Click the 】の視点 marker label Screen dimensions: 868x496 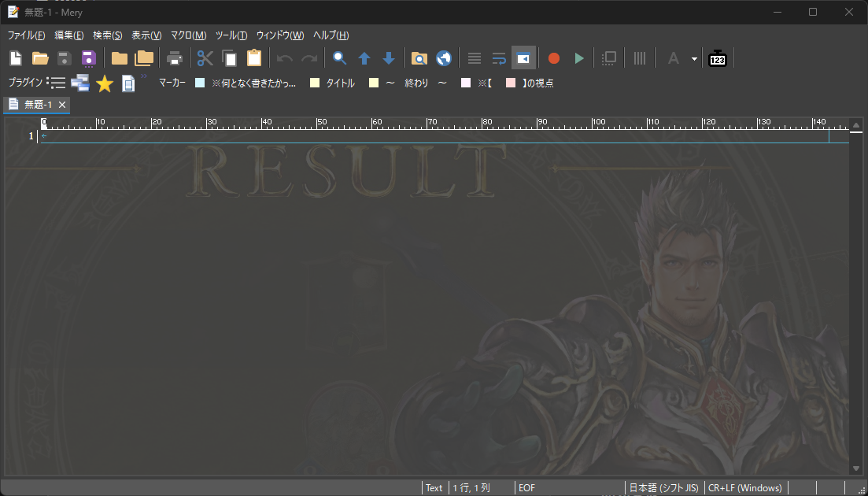click(538, 83)
